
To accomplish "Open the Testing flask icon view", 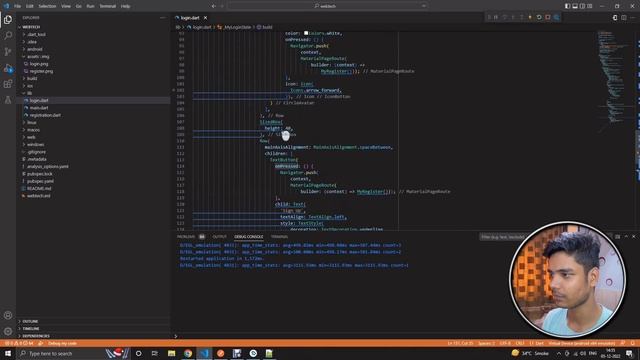I will click(8, 100).
